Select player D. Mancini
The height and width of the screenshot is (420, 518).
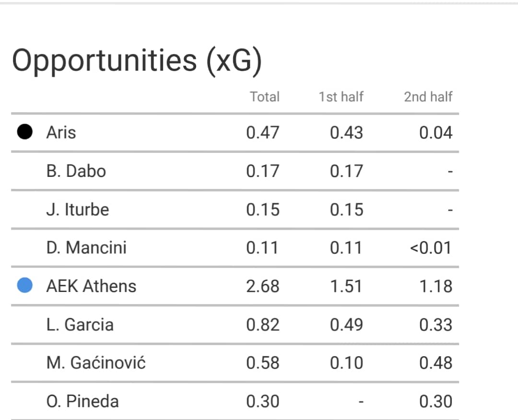pyautogui.click(x=86, y=248)
